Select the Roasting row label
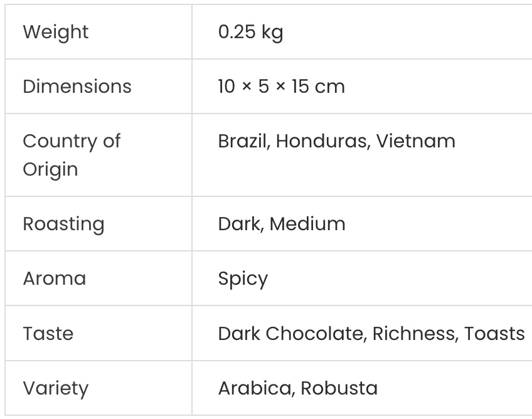This screenshot has width=532, height=419. tap(63, 224)
